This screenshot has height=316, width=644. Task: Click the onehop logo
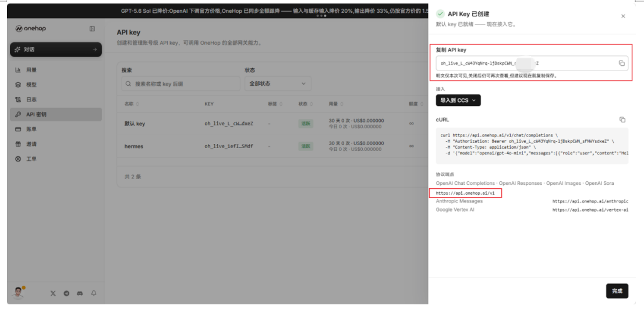tap(31, 29)
